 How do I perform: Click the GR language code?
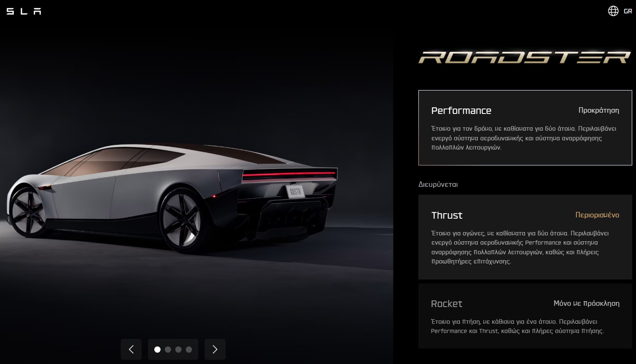coord(628,11)
